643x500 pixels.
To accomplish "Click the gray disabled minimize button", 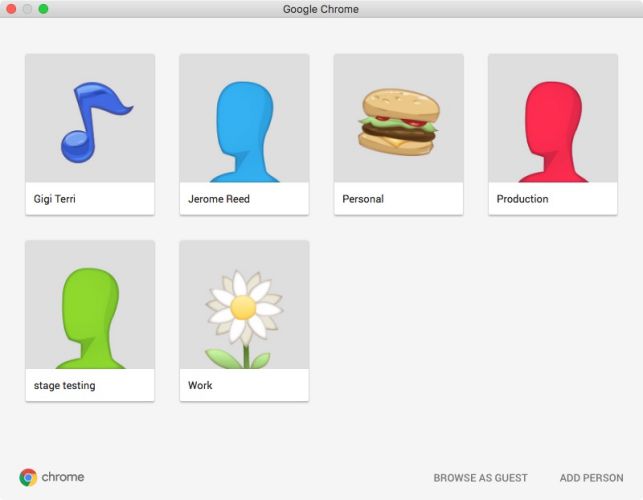I will click(27, 9).
